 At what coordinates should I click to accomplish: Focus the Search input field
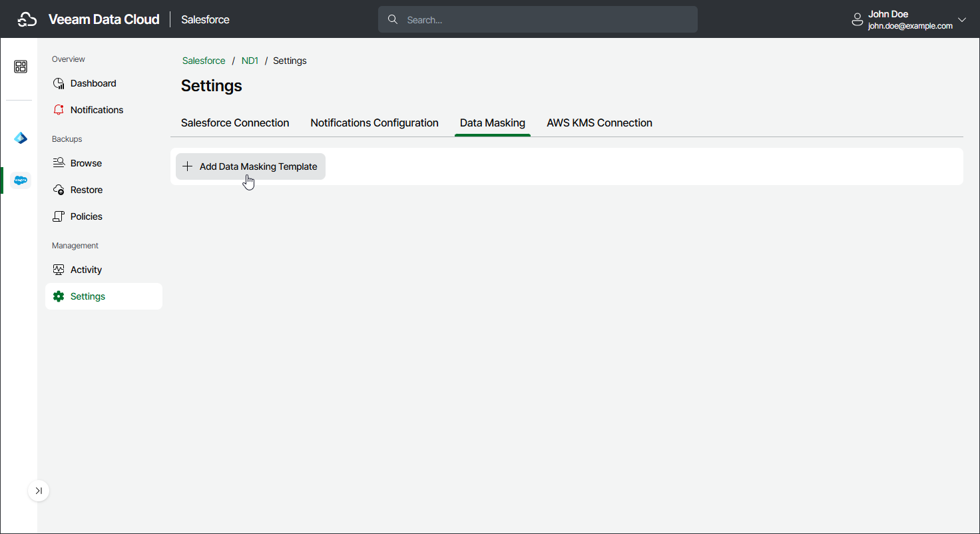(x=538, y=20)
